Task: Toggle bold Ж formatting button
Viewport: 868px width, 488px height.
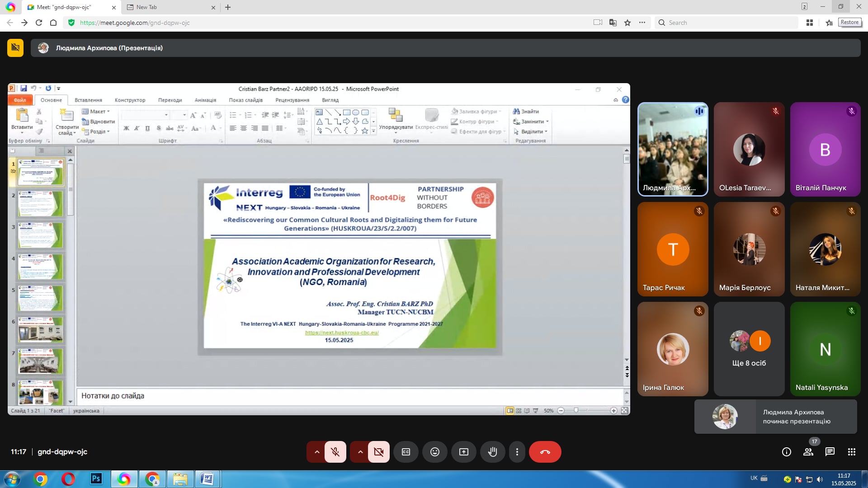Action: click(x=126, y=128)
